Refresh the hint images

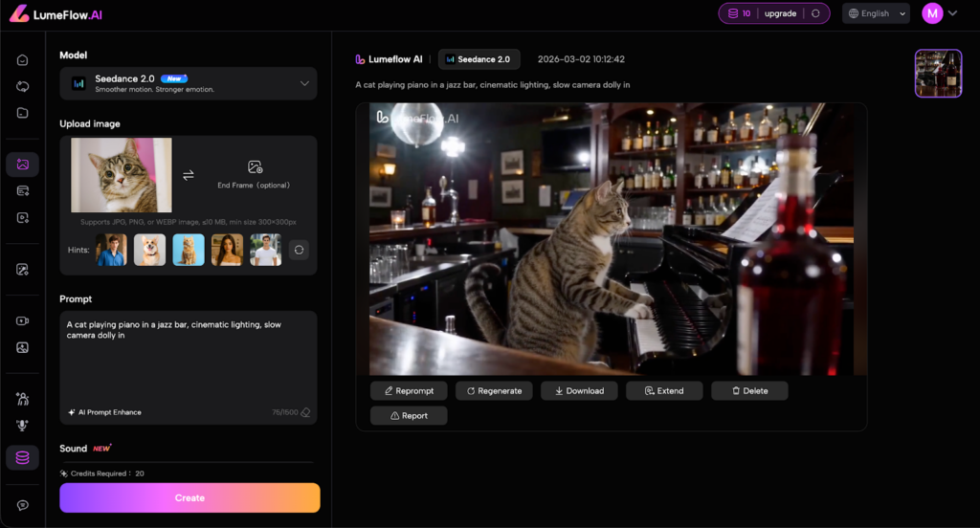(x=299, y=250)
